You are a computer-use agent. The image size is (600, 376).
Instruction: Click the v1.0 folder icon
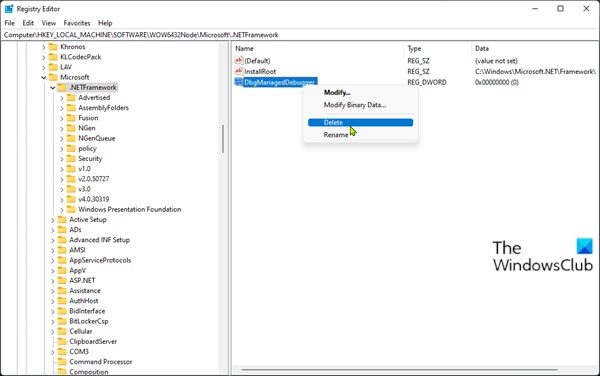pyautogui.click(x=71, y=169)
